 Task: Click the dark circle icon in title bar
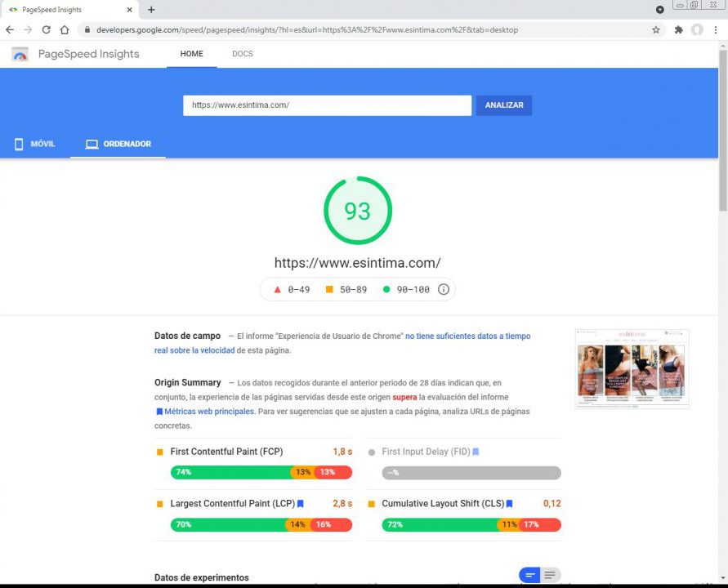pyautogui.click(x=659, y=9)
